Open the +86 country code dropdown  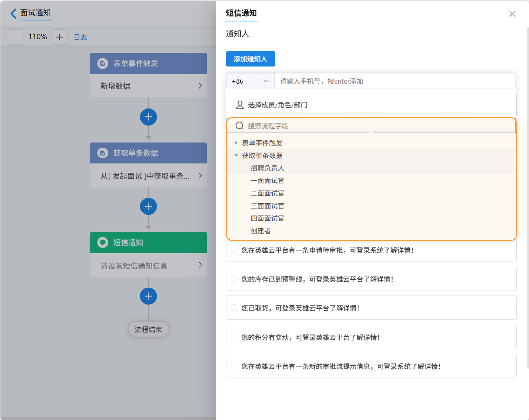point(250,81)
